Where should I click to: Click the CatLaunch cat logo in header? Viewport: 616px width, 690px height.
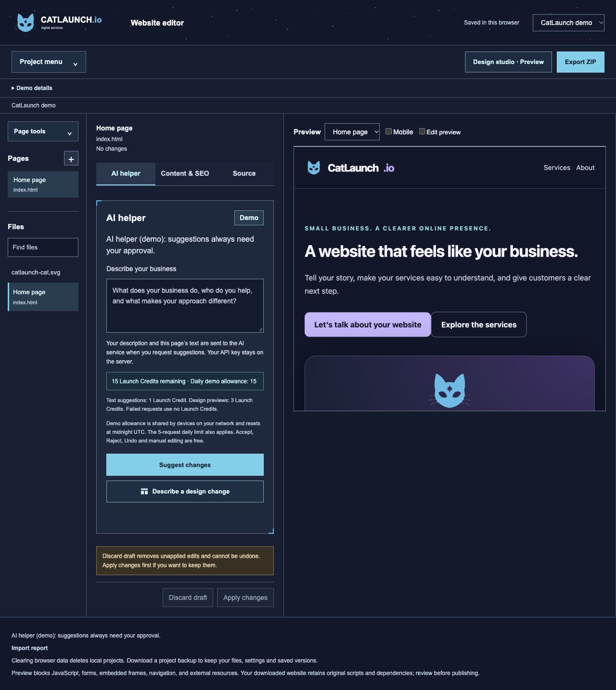(x=26, y=23)
